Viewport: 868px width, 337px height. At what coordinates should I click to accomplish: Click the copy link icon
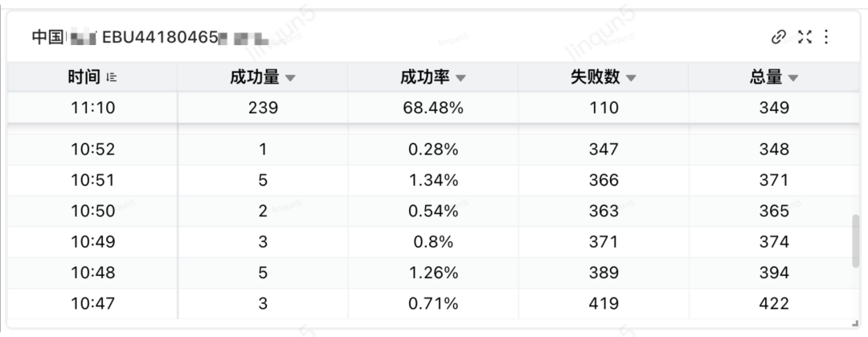pos(778,36)
